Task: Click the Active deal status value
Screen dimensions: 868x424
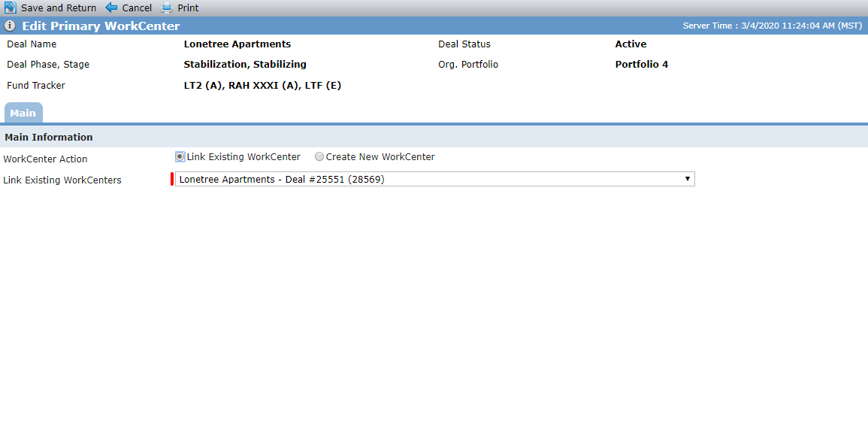Action: 631,44
